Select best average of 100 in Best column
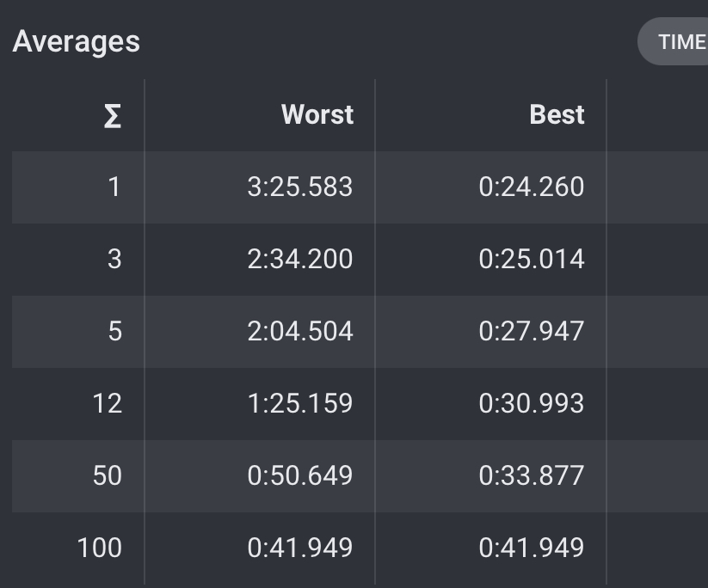708x588 pixels. (x=532, y=548)
